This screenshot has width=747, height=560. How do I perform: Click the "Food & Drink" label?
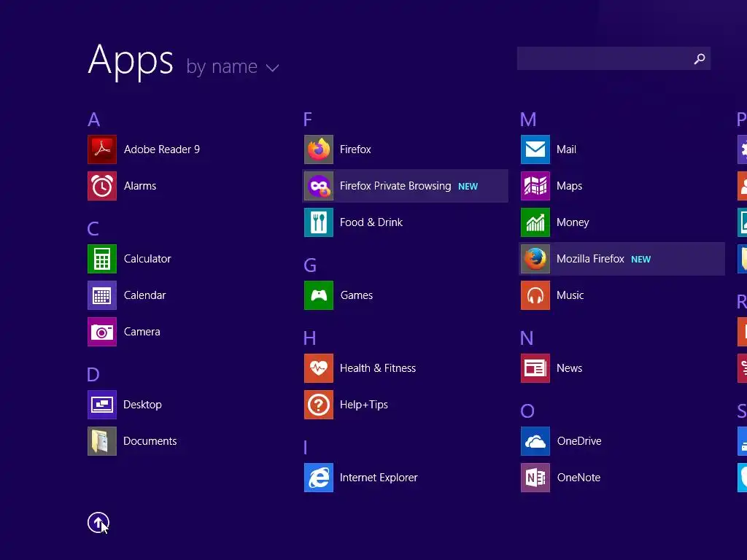371,222
